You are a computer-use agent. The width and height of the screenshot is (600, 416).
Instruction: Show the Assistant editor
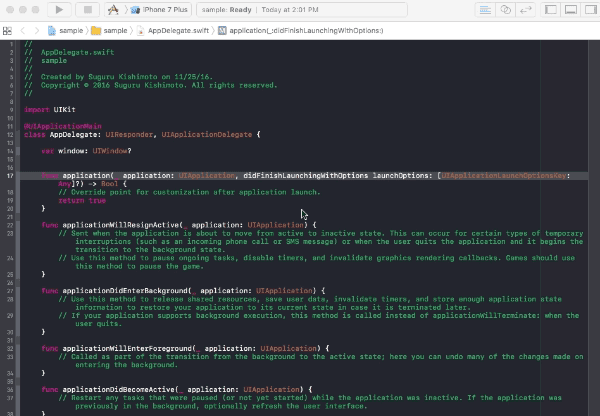pos(505,10)
